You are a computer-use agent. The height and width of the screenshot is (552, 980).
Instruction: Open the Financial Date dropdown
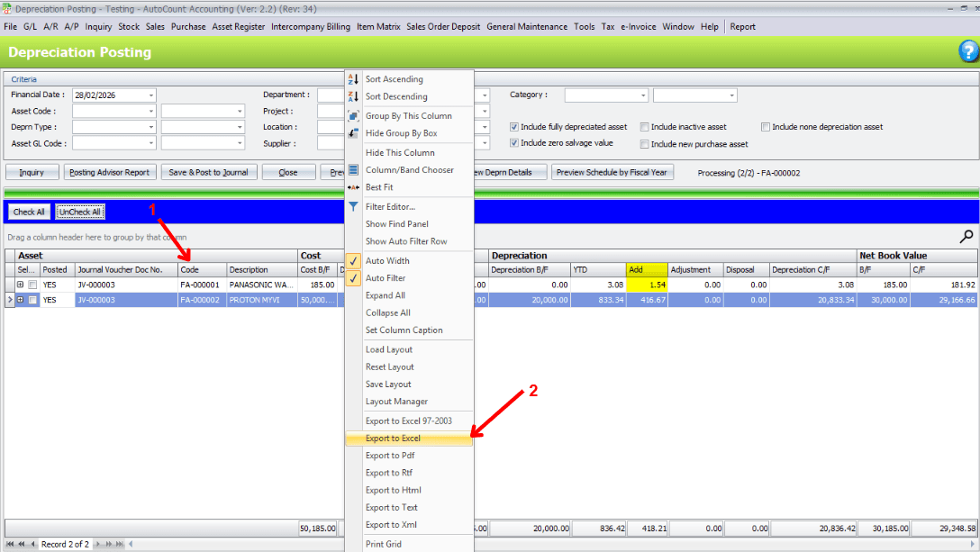point(150,95)
